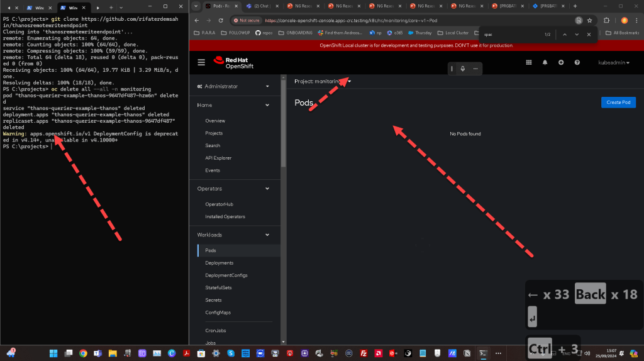
Task: Open Installed Operators in sidebar
Action: (225, 216)
